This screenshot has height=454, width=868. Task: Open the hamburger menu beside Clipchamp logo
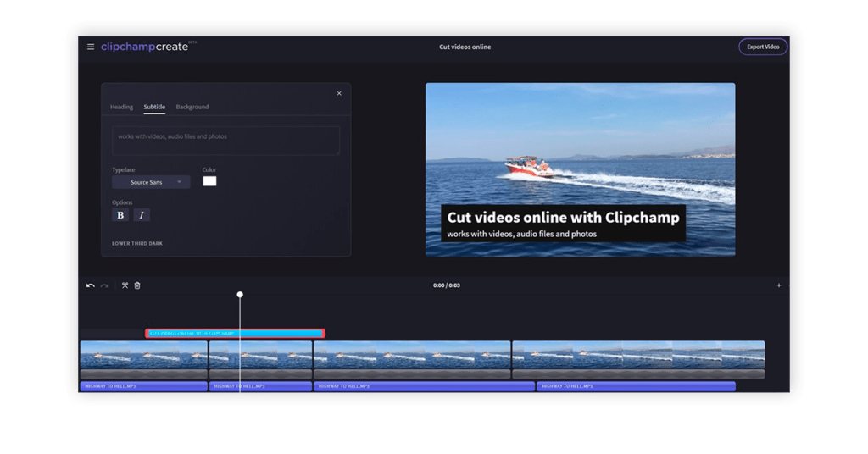click(90, 47)
